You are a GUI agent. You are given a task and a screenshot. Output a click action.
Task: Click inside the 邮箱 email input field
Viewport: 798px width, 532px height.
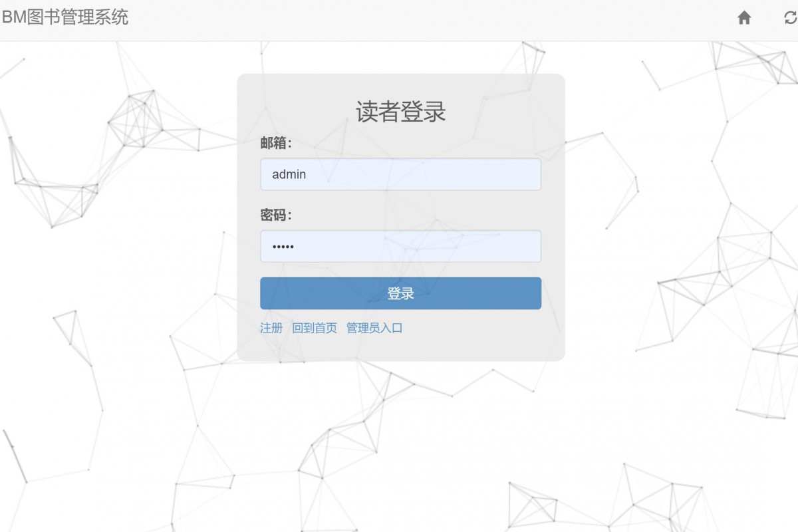[x=400, y=174]
